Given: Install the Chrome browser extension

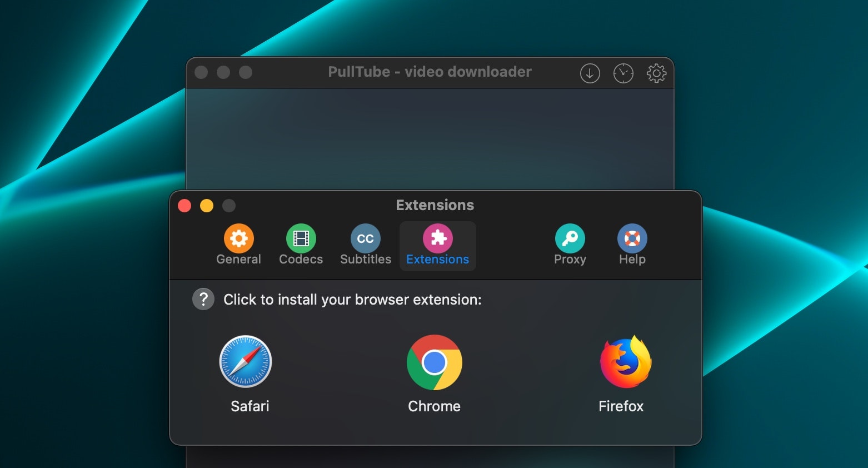Looking at the screenshot, I should pyautogui.click(x=435, y=362).
